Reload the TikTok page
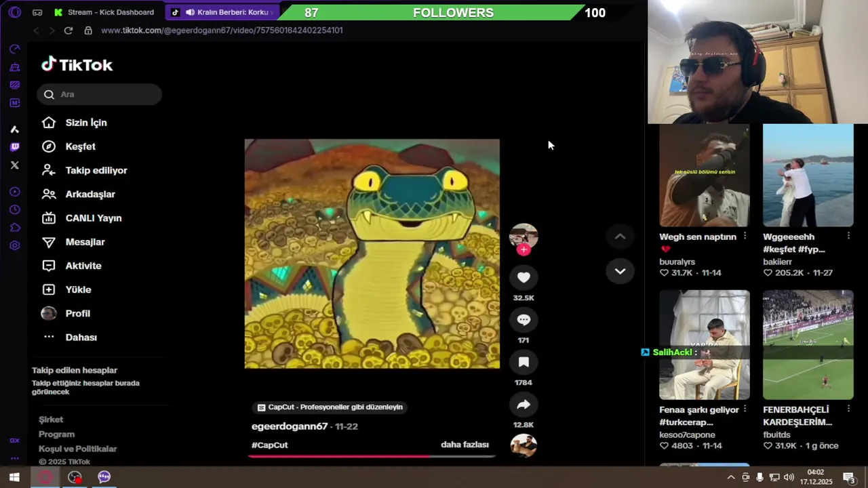868x488 pixels. (x=68, y=30)
